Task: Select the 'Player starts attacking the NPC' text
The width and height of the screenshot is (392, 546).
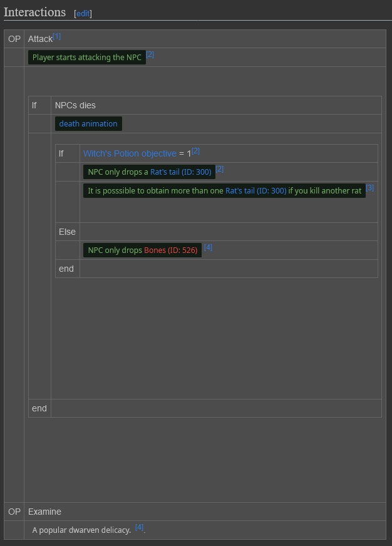Action: coord(87,58)
